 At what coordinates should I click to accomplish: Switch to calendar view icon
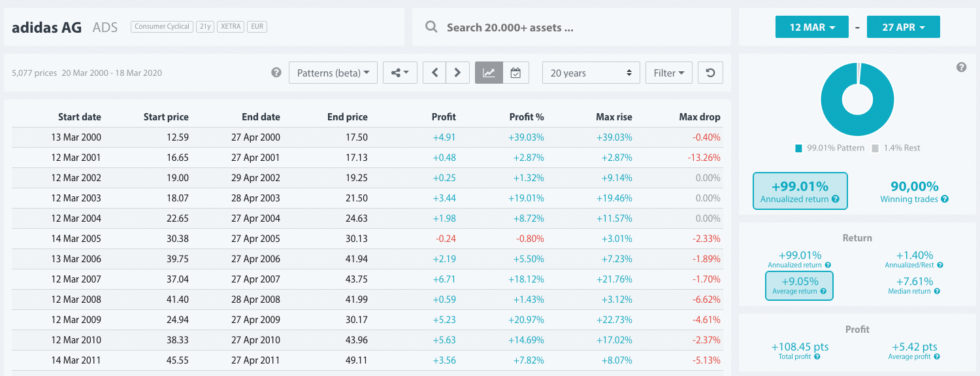coord(515,73)
